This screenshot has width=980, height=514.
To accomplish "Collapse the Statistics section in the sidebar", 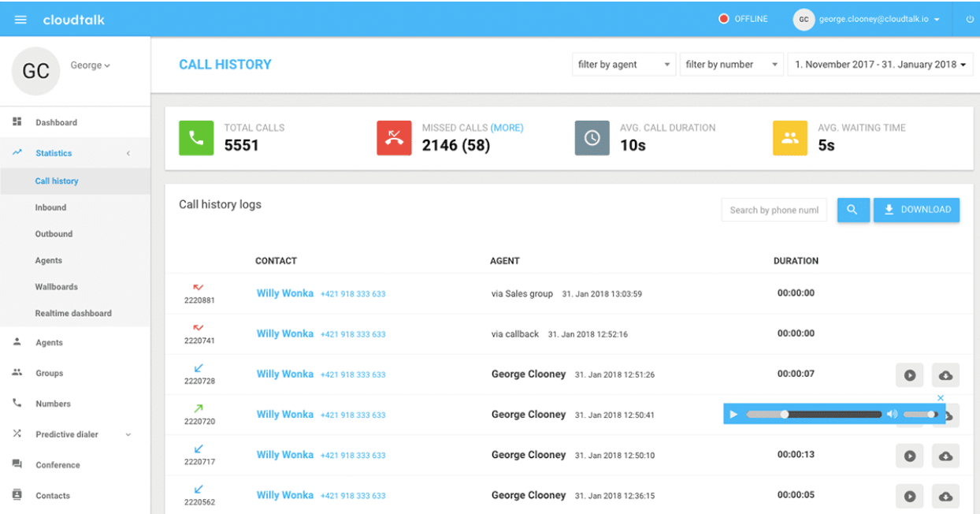I will point(128,153).
